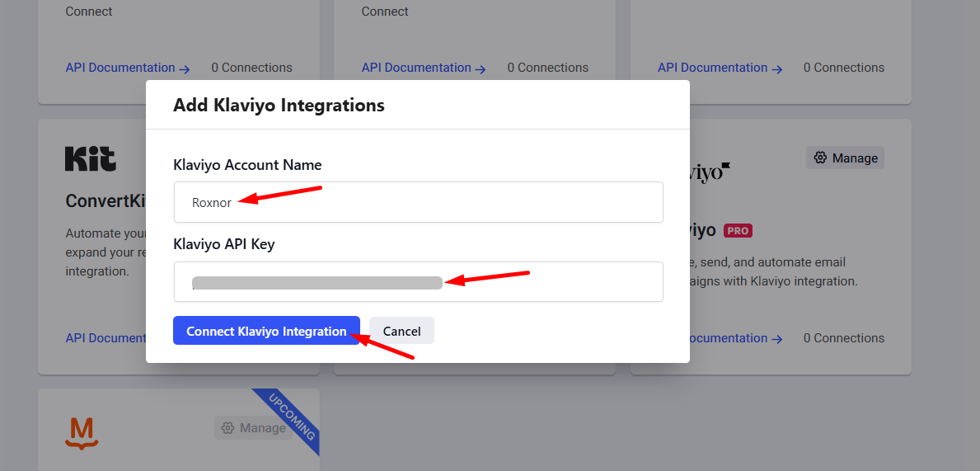Viewport: 980px width, 471px height.
Task: Open API Documentation link in top-right card
Action: click(720, 68)
